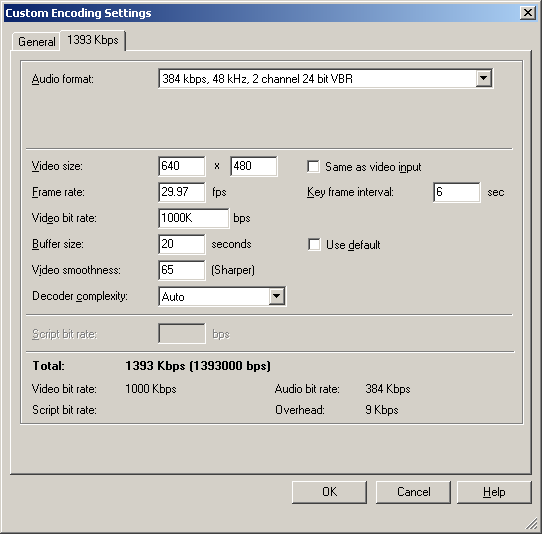Select the Audio format combo box text

pyautogui.click(x=317, y=78)
